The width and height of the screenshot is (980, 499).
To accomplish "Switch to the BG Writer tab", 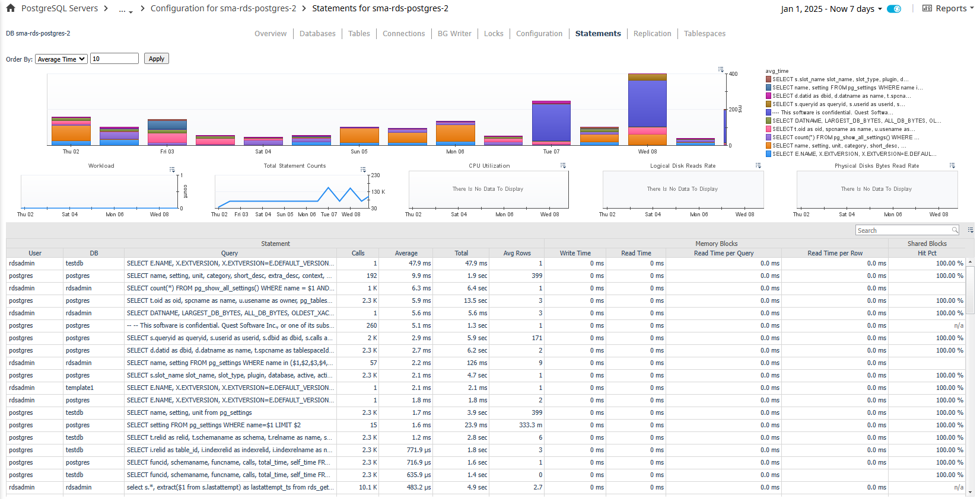I will pyautogui.click(x=454, y=34).
